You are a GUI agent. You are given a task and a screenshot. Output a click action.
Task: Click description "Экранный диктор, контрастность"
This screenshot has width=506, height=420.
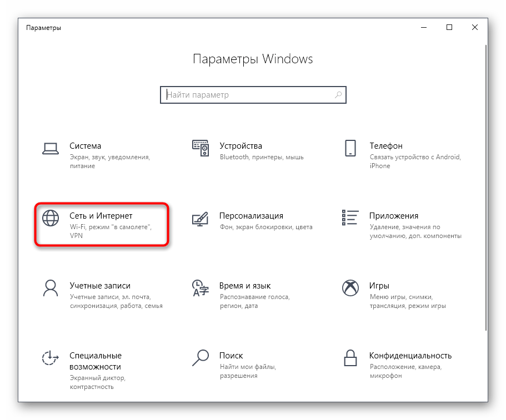tap(98, 382)
